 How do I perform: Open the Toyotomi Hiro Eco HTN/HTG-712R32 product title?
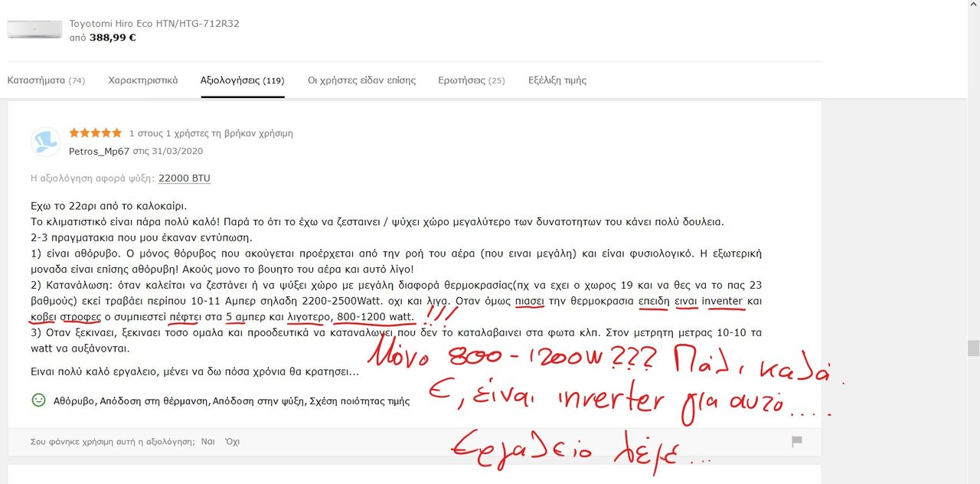tap(155, 24)
